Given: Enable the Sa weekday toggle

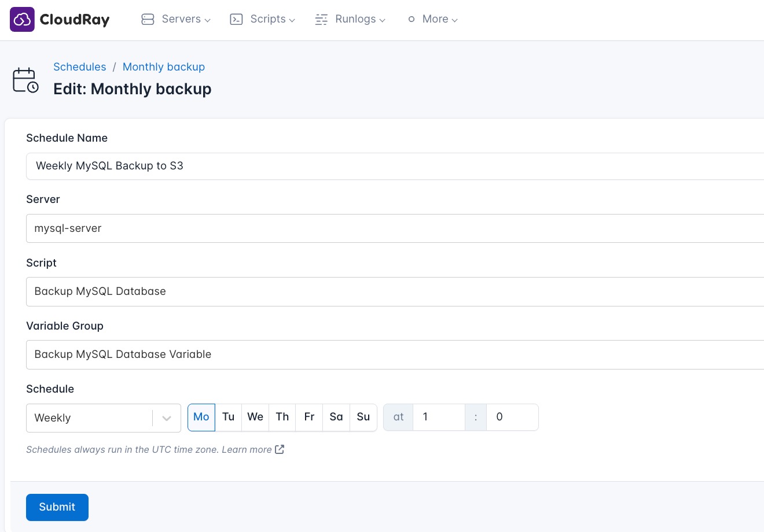Looking at the screenshot, I should [x=336, y=417].
